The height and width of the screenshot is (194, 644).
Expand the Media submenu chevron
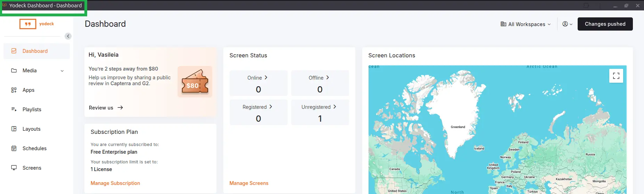pos(62,71)
